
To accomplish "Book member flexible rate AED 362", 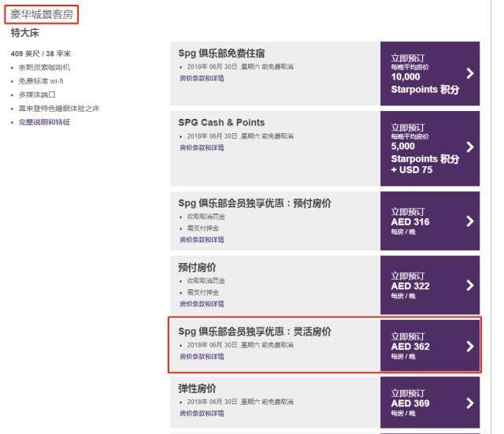I will [x=430, y=345].
